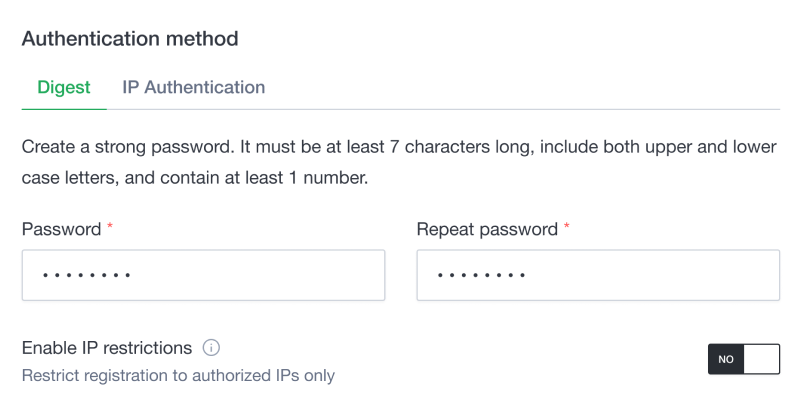Click the masked dots in Repeat password field
Screen dimensions: 801x406
point(481,275)
